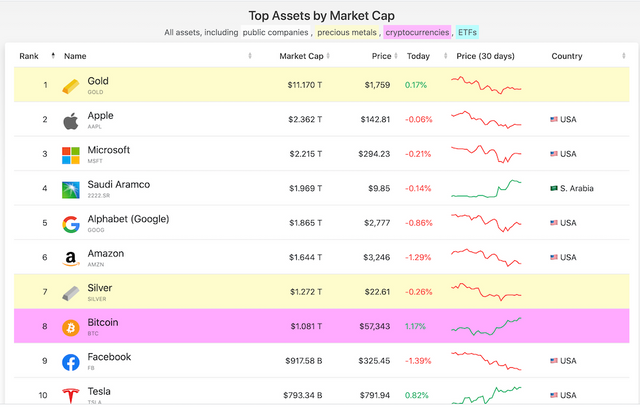Click the $917.58 B market cap value
The width and height of the screenshot is (640, 407).
(x=304, y=361)
